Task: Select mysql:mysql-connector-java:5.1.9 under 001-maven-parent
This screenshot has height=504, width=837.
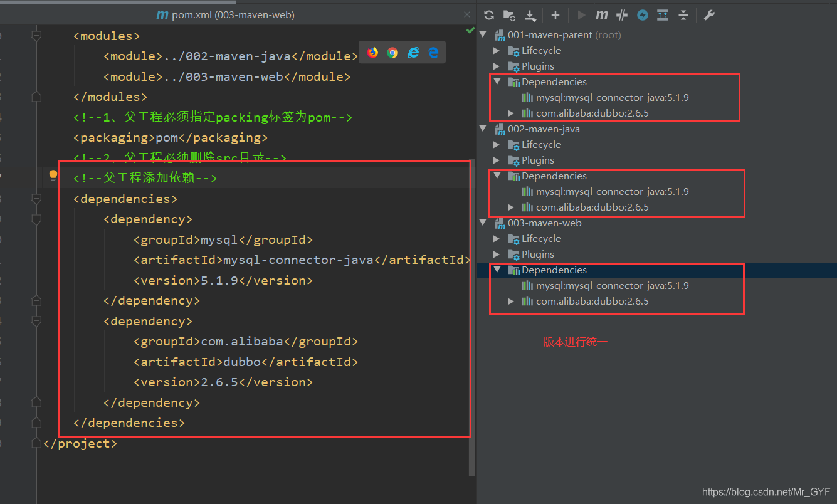Action: pyautogui.click(x=612, y=97)
